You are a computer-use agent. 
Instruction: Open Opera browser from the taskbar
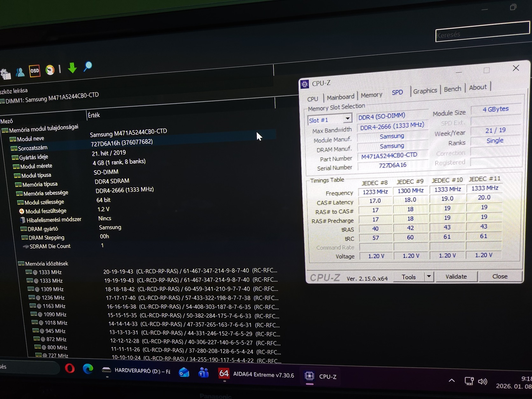(x=70, y=368)
